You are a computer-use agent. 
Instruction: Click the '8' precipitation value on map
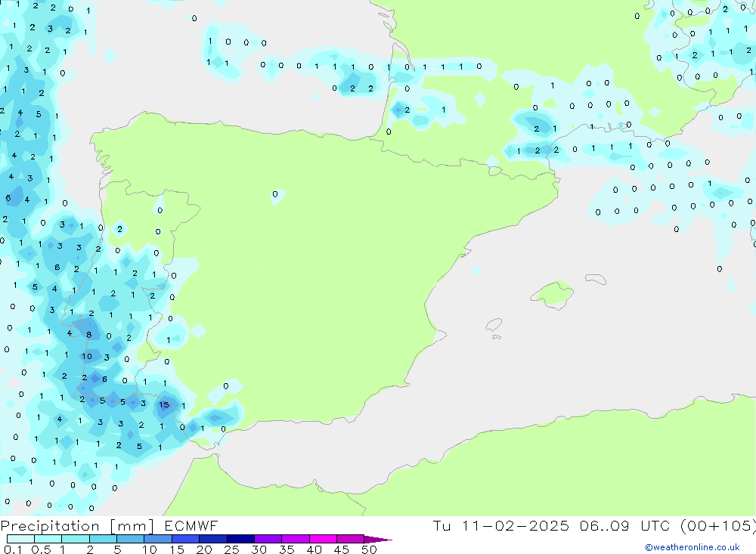click(88, 335)
